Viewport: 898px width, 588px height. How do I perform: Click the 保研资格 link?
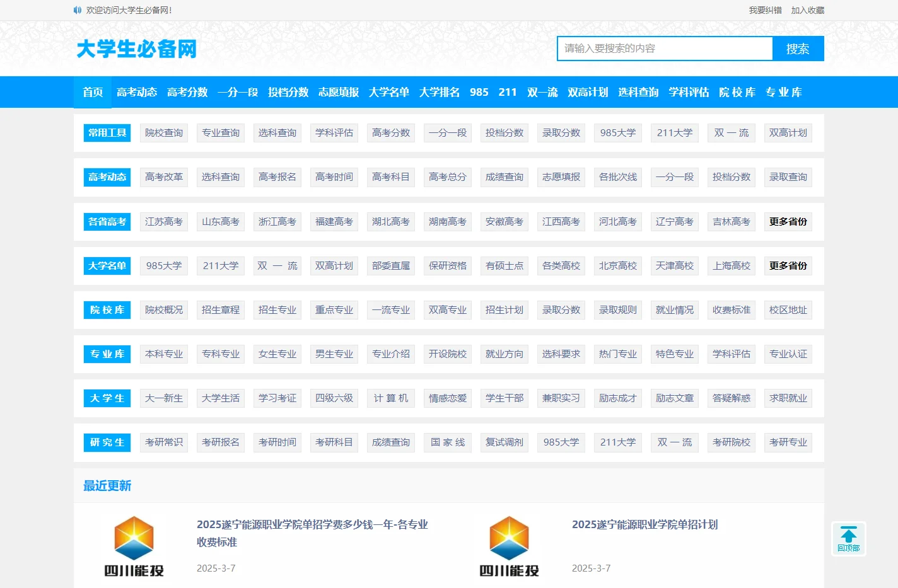coord(448,266)
